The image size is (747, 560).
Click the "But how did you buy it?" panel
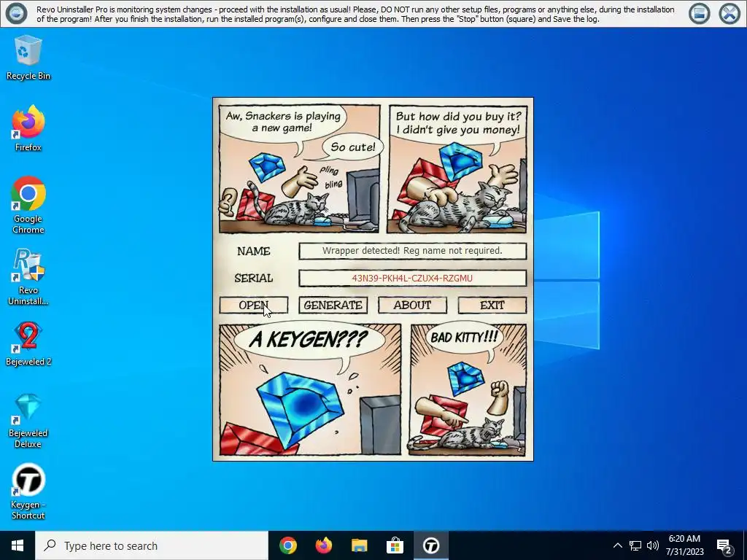(458, 168)
